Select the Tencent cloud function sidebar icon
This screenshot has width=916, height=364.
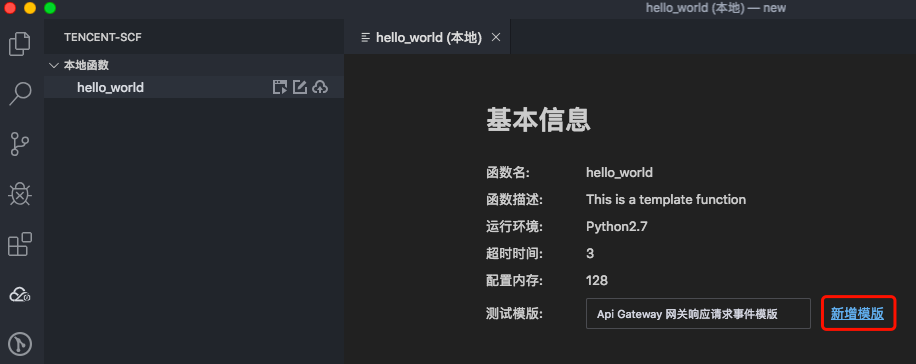tap(20, 294)
